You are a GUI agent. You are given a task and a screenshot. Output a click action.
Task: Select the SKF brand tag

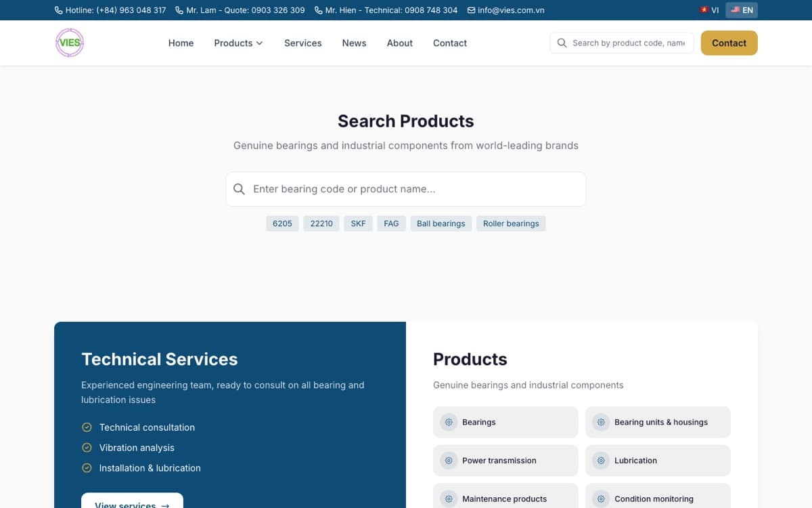pos(358,224)
